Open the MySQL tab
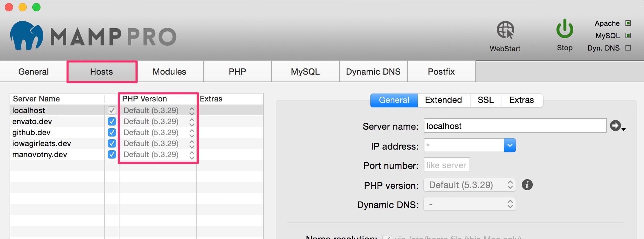Image resolution: width=644 pixels, height=239 pixels. [306, 72]
